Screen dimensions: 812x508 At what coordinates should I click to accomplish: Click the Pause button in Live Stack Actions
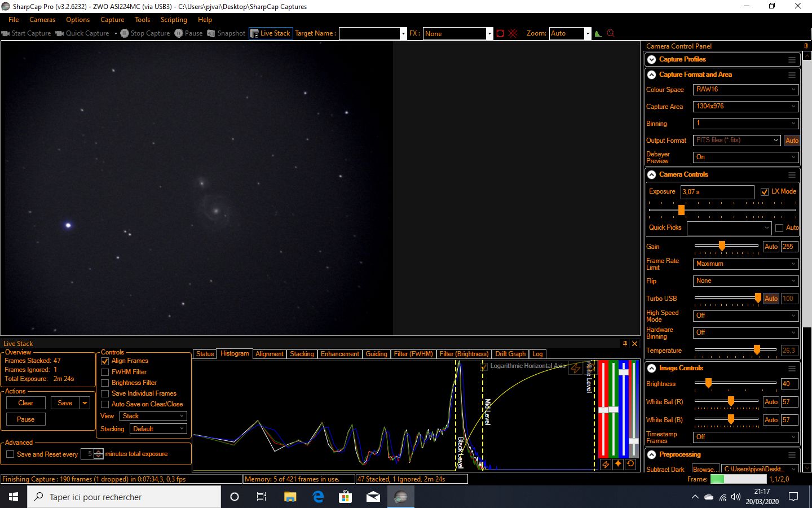point(26,419)
